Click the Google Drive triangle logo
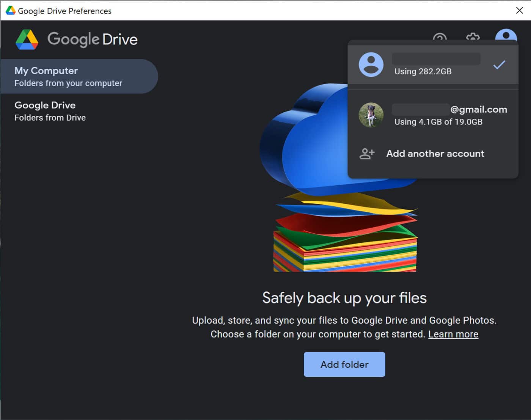 click(27, 39)
